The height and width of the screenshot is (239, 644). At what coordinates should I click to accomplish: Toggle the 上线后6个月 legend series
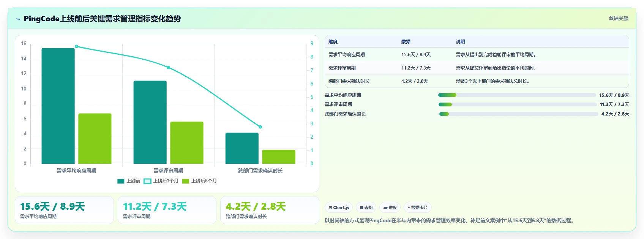click(199, 181)
